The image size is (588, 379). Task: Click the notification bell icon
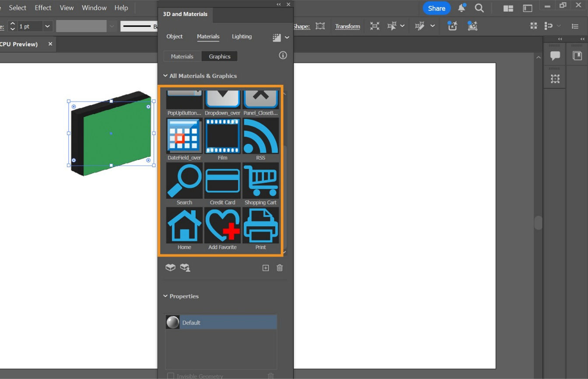click(462, 7)
